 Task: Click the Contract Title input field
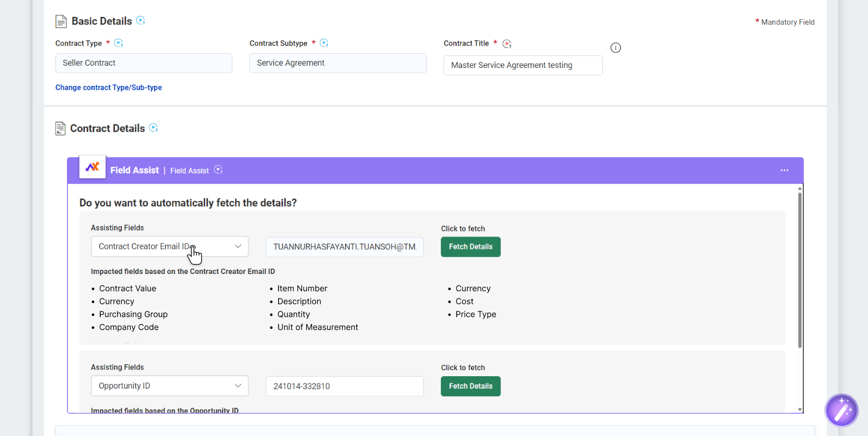click(x=522, y=65)
